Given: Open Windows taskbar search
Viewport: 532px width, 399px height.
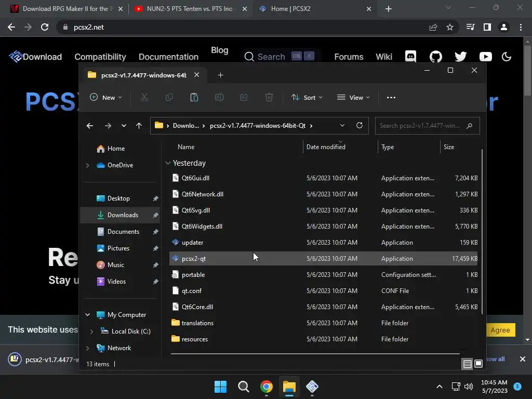Looking at the screenshot, I should click(243, 387).
